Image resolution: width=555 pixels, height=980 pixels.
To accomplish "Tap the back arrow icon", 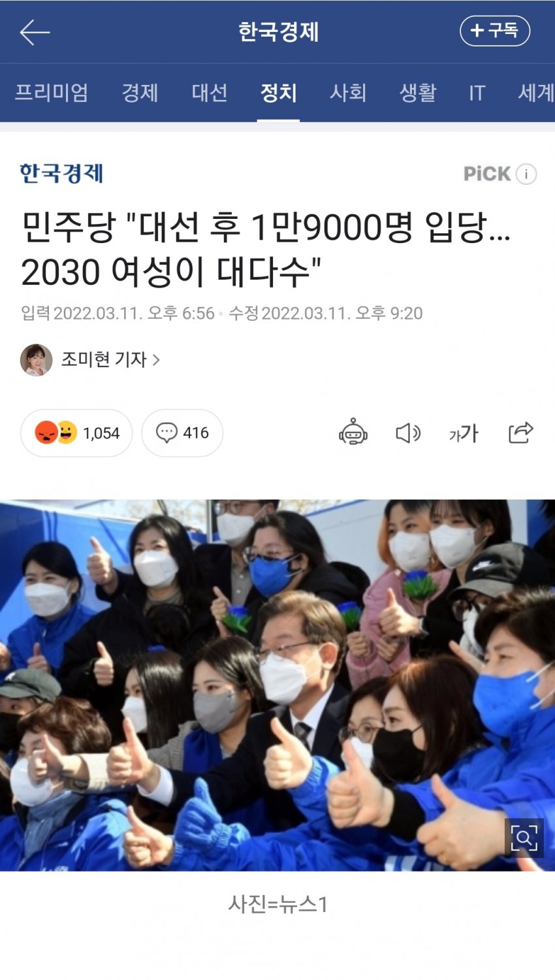I will click(35, 32).
